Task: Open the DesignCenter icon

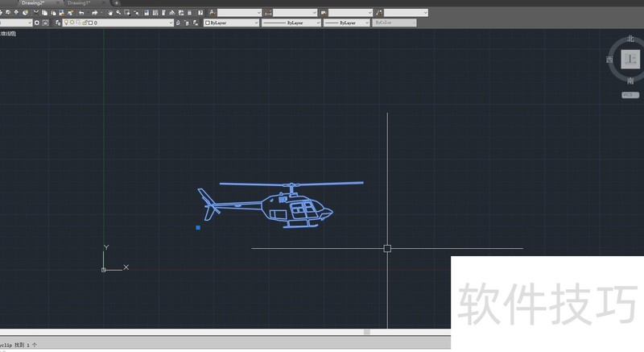Action: point(155,13)
